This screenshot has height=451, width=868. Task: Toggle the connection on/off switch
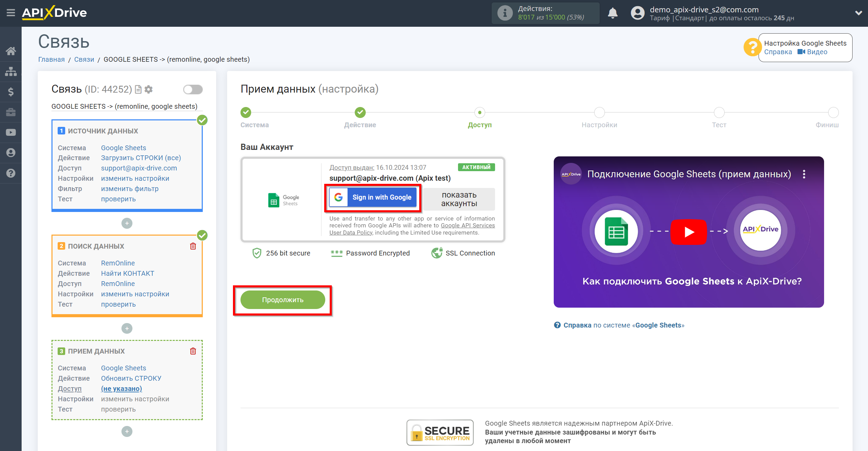[x=193, y=90]
